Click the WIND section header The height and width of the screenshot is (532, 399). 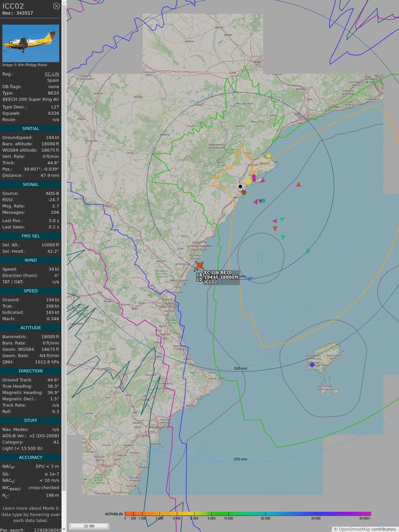[x=30, y=260]
